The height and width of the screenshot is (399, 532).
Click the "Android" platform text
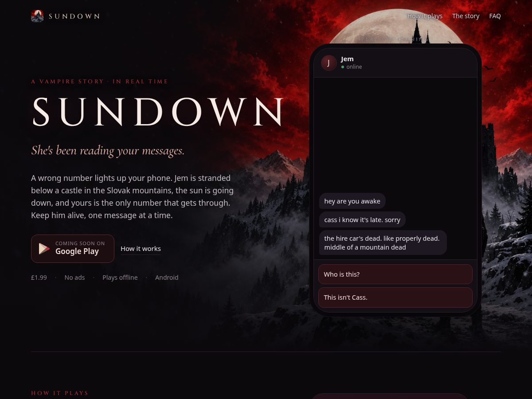coord(167,278)
